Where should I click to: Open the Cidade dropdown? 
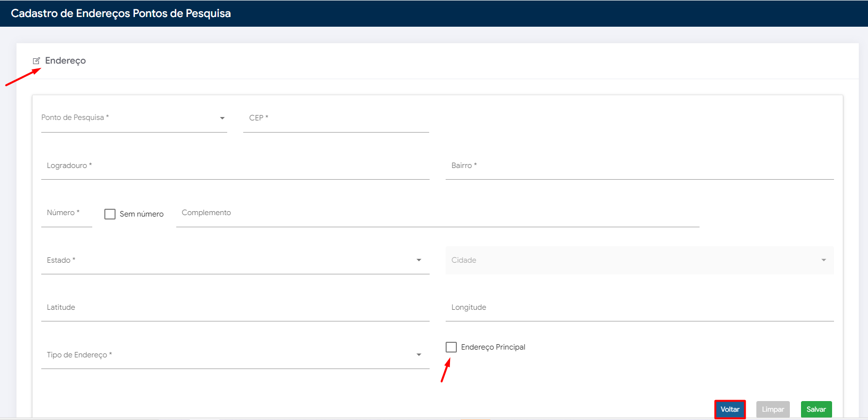click(x=640, y=260)
